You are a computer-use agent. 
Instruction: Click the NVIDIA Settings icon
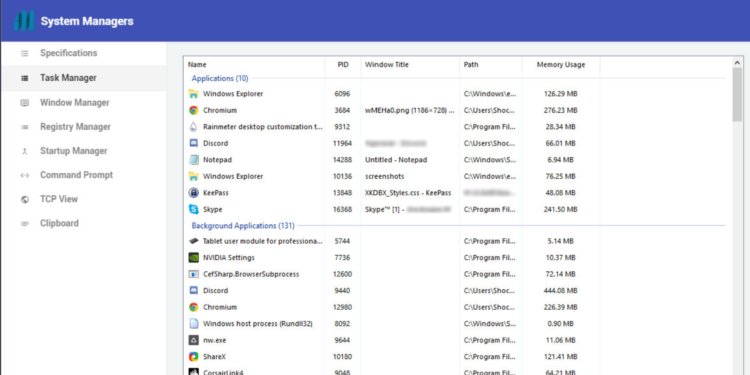pos(193,258)
